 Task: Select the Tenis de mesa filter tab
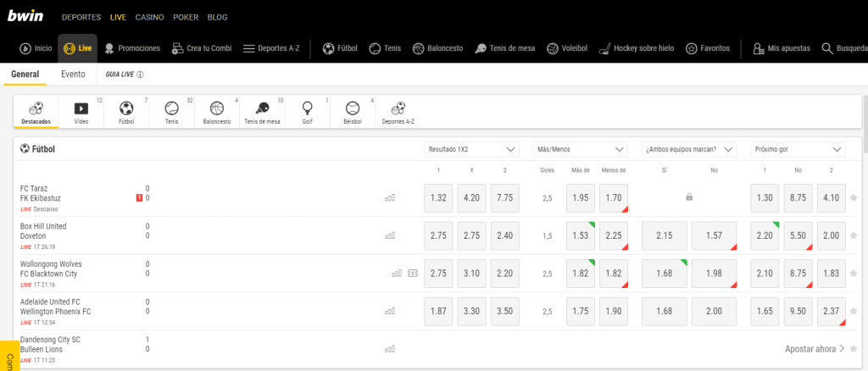[x=263, y=113]
